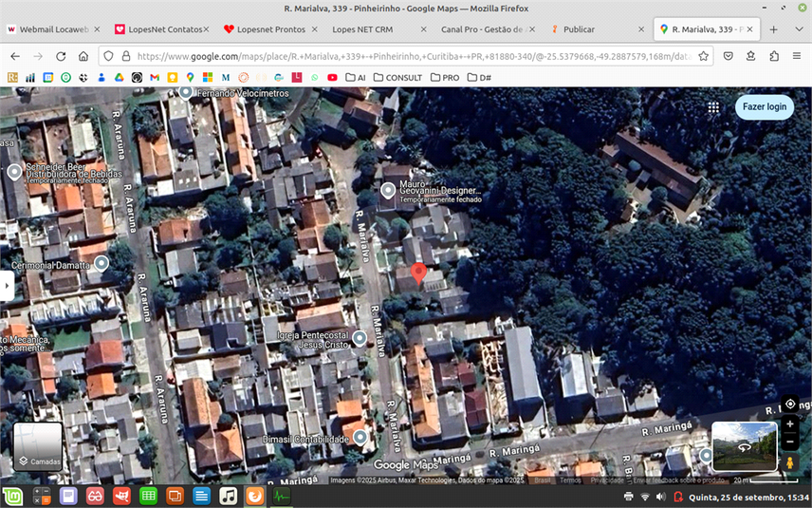Open the Street View preview thumbnail

(x=744, y=446)
